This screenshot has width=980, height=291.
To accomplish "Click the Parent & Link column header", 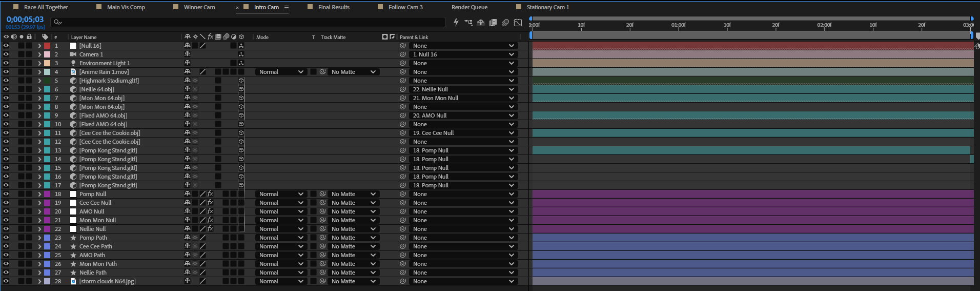I will click(x=414, y=37).
